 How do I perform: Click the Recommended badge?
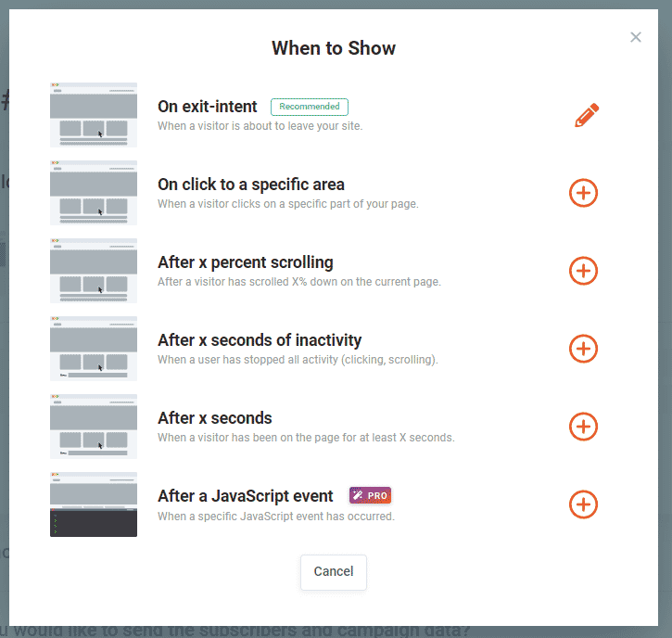tap(310, 107)
